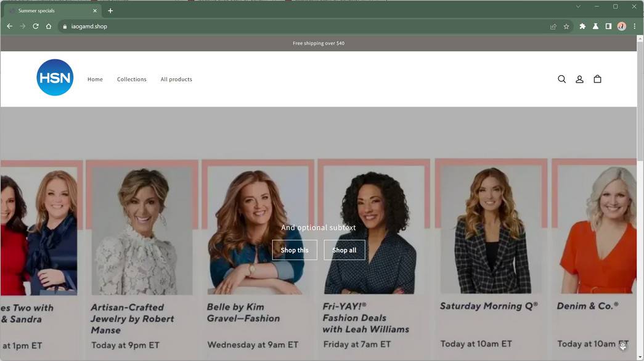
Task: Click the scrollbar up arrow
Action: tap(640, 38)
